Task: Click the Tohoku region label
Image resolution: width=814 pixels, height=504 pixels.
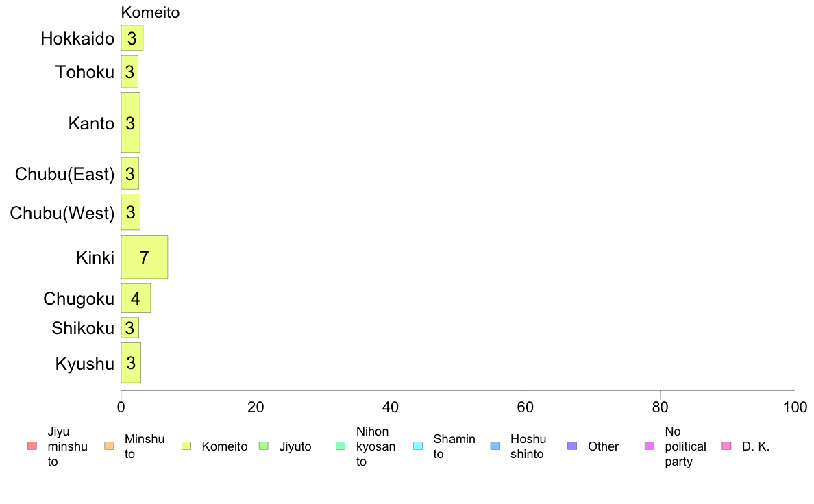Action: 84,72
